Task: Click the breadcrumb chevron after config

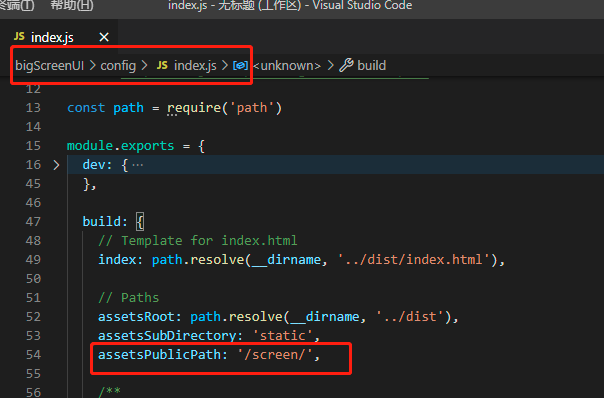Action: point(144,65)
